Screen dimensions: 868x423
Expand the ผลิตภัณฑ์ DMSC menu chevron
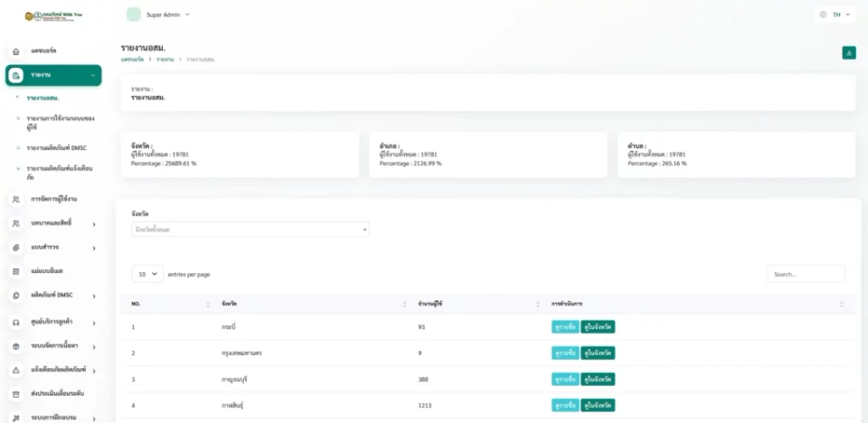pos(94,296)
